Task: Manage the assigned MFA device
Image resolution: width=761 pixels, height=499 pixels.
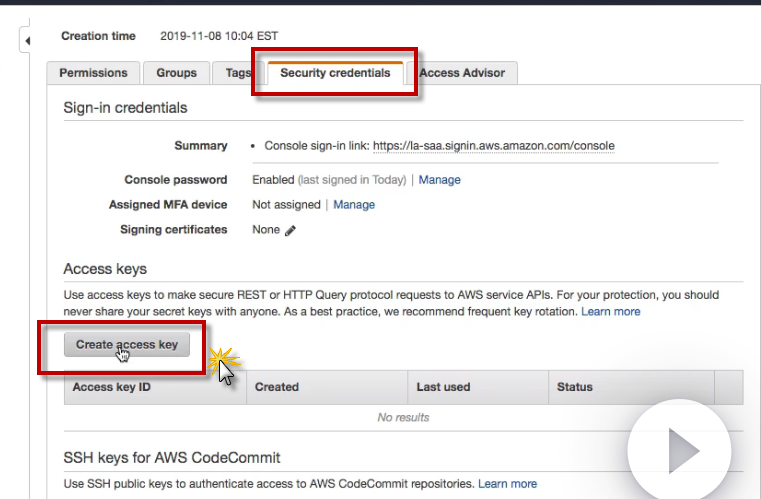Action: coord(354,205)
